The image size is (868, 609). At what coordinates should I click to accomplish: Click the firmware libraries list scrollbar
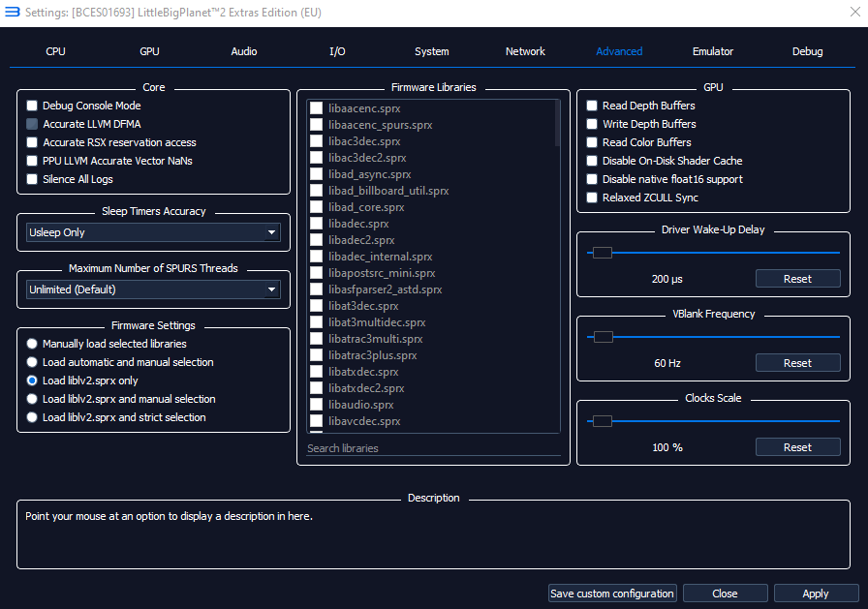coord(557,123)
